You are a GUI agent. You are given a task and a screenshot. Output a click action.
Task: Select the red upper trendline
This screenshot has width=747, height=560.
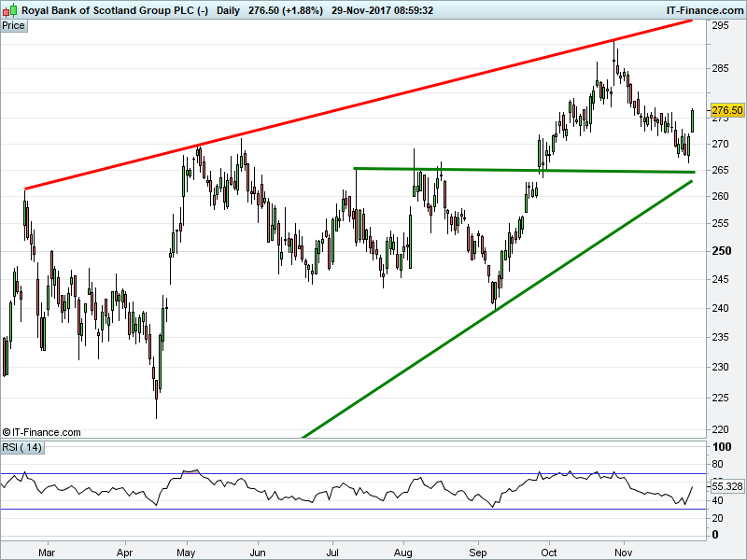[359, 105]
